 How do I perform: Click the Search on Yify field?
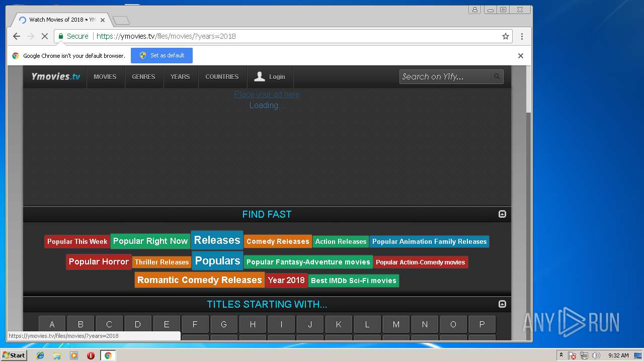coord(445,76)
